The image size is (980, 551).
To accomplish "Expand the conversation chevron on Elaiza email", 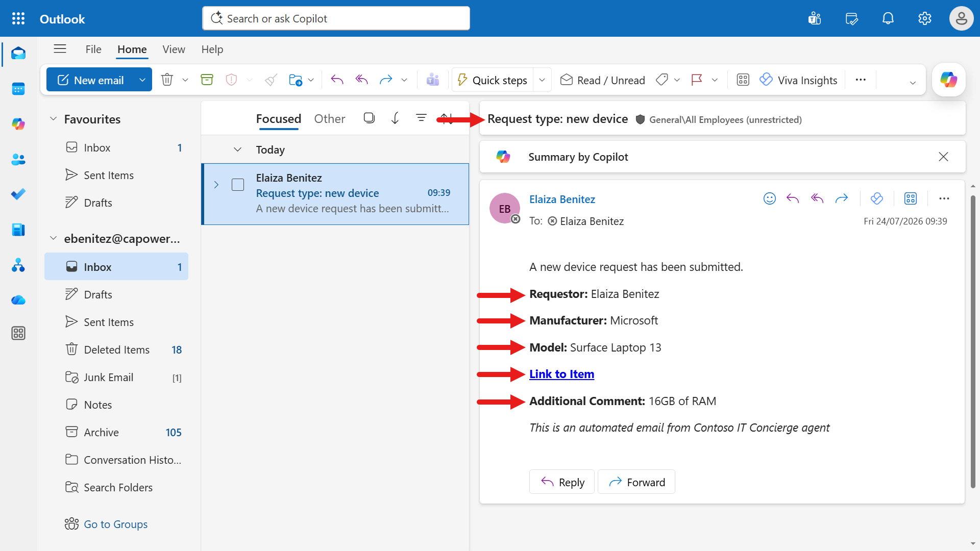I will click(x=216, y=185).
